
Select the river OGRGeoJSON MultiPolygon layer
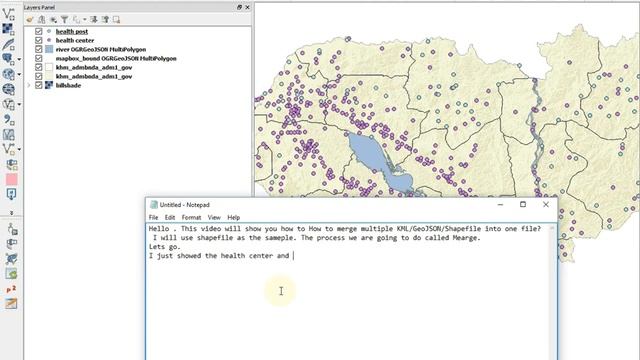point(101,49)
